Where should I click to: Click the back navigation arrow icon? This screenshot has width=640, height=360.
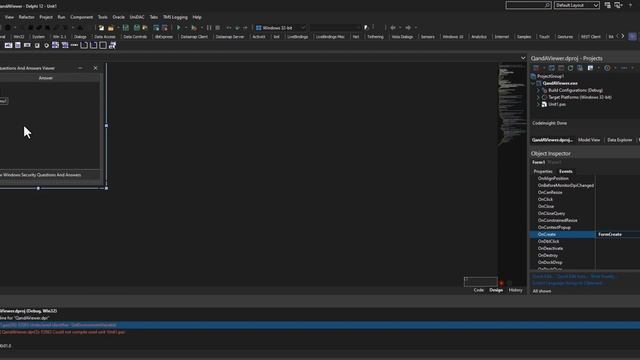(x=393, y=28)
